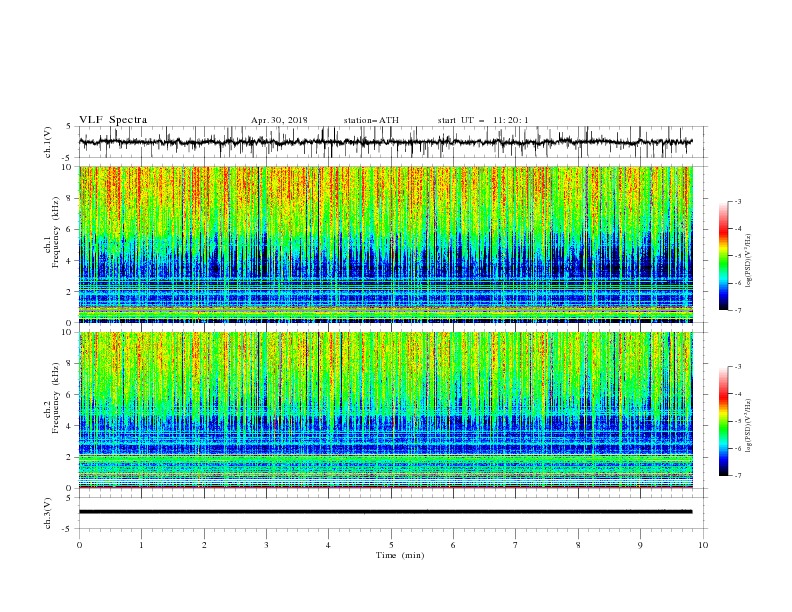
Task: Click the "3" minute tick label
Action: click(266, 545)
